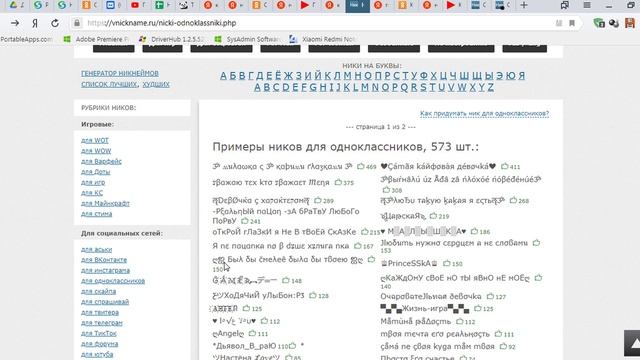
Task: Open ХУДШИХ list link
Action: point(156,84)
